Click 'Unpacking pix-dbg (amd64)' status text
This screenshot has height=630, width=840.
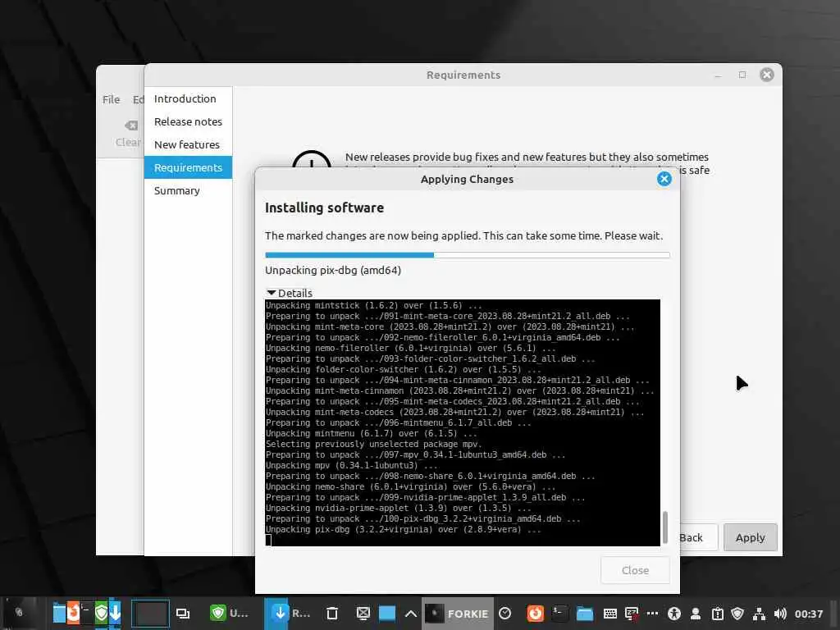(333, 270)
